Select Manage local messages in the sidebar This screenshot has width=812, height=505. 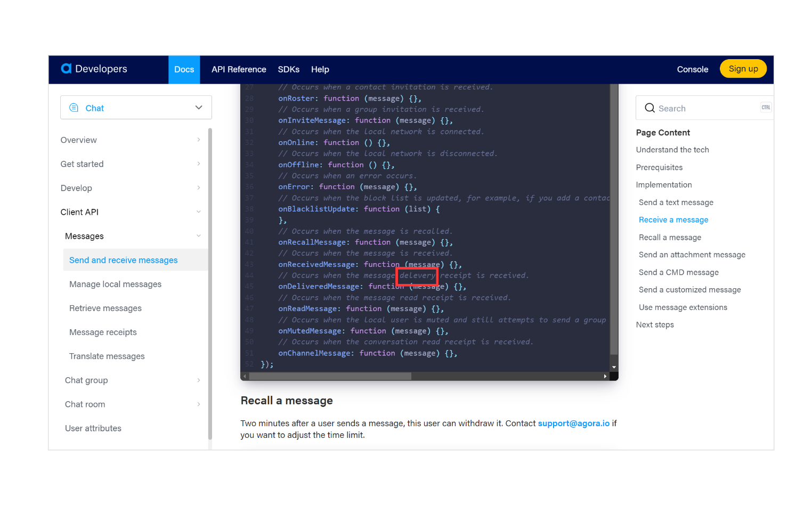pyautogui.click(x=115, y=284)
